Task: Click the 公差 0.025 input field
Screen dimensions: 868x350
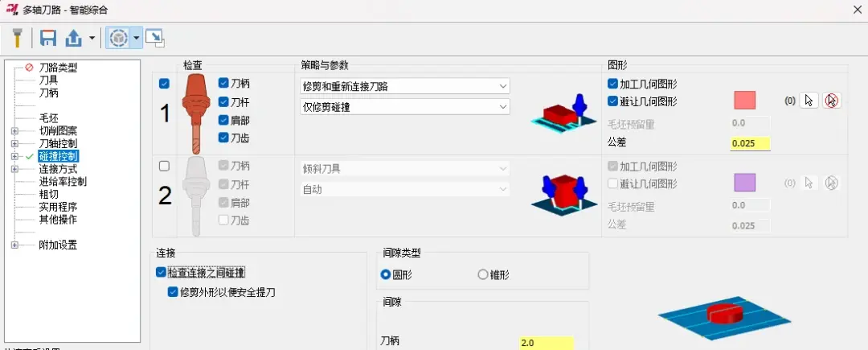Action: pos(750,143)
